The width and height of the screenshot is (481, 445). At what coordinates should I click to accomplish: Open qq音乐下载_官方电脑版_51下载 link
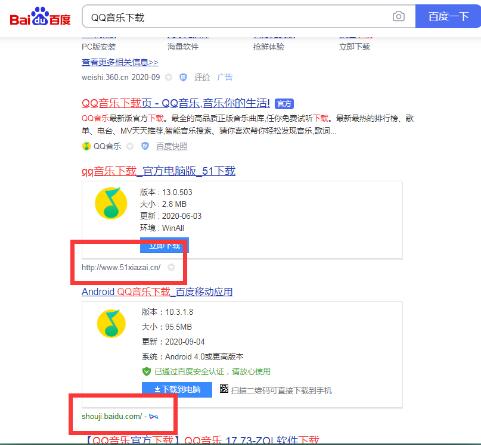[158, 171]
